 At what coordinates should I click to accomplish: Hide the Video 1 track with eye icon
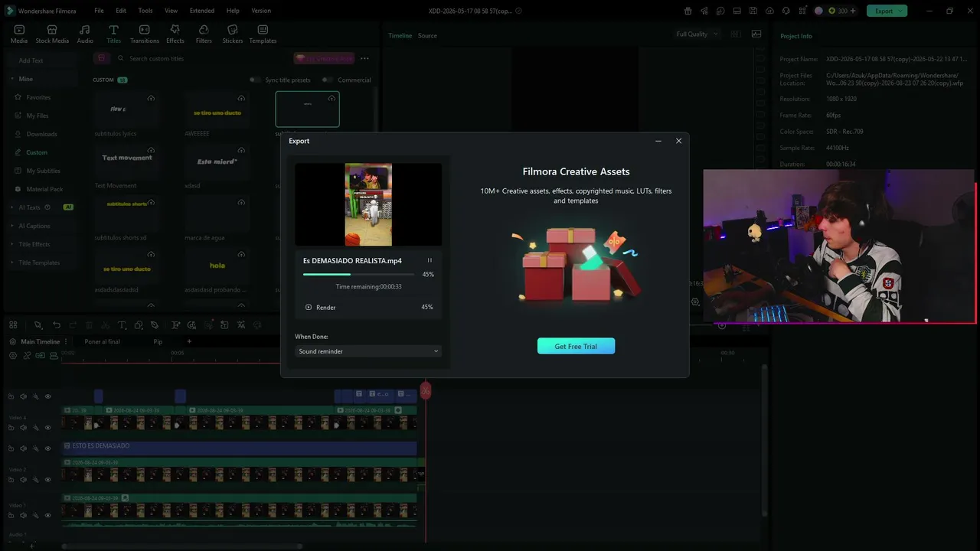[x=47, y=515]
